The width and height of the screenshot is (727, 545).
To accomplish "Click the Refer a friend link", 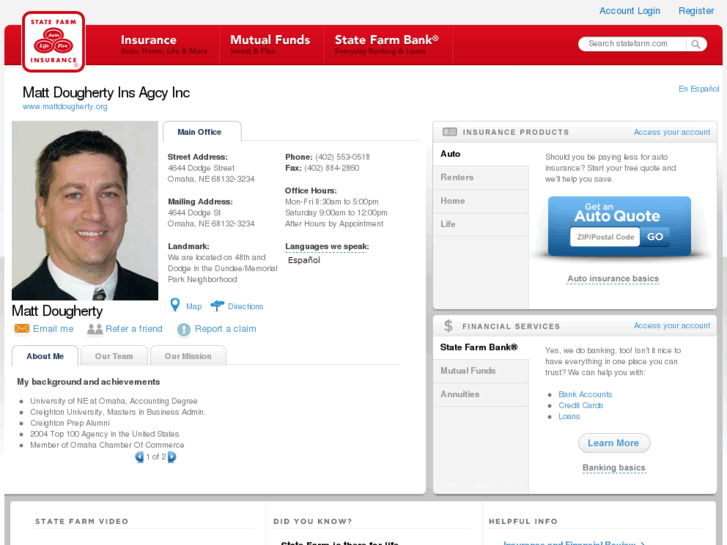I will point(134,329).
